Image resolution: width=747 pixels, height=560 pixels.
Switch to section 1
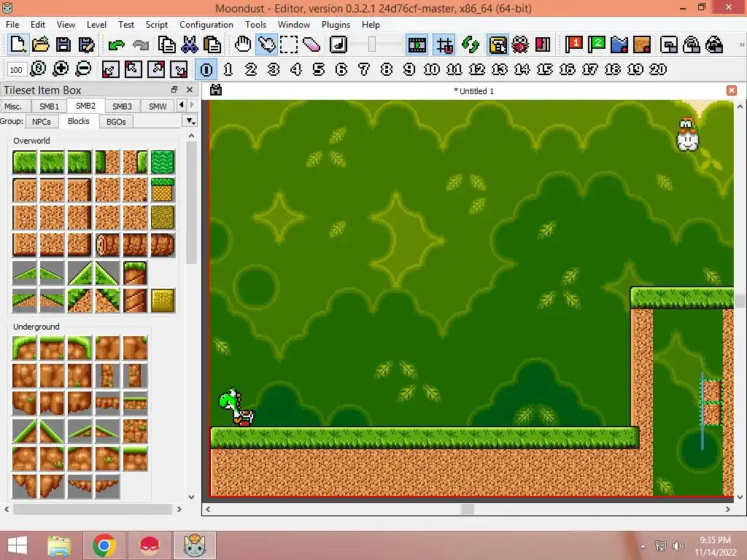click(x=228, y=69)
